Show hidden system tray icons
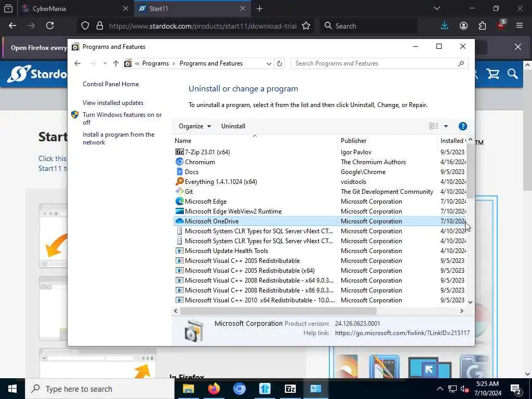Viewport: 532px width, 399px height. pos(440,389)
